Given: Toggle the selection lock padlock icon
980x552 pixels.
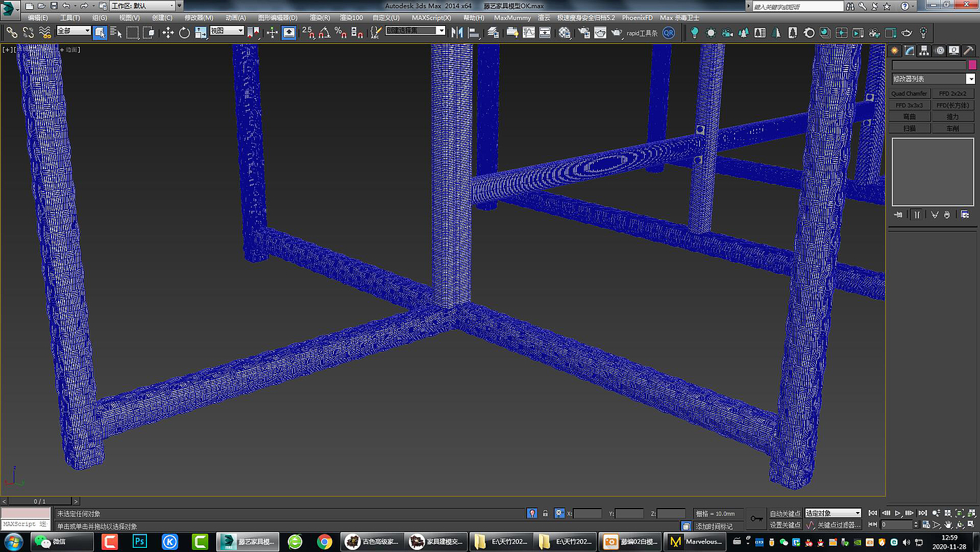Looking at the screenshot, I should click(545, 513).
